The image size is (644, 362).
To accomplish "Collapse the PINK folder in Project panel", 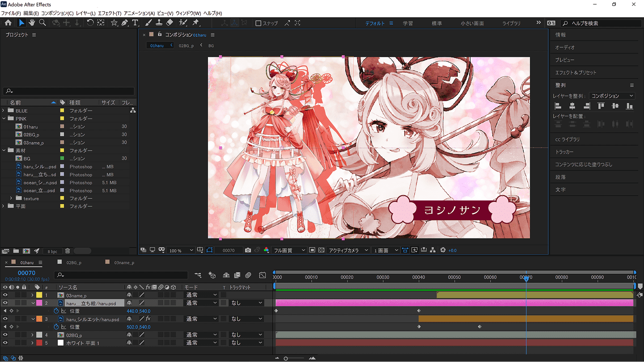I will point(4,119).
